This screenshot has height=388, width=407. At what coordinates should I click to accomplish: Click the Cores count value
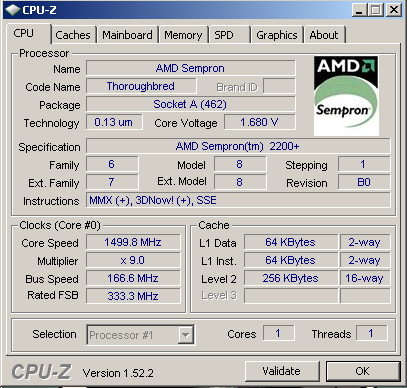click(x=278, y=333)
